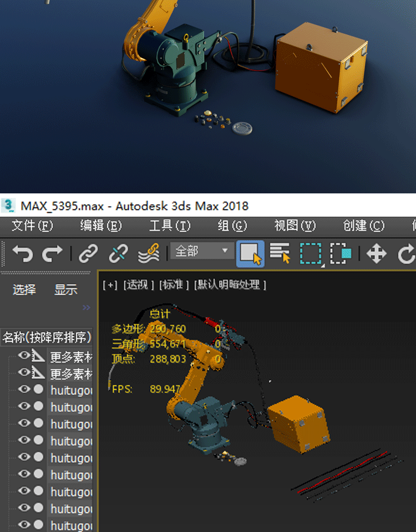
Task: Open the selection filter 全部 dropdown
Action: [202, 251]
